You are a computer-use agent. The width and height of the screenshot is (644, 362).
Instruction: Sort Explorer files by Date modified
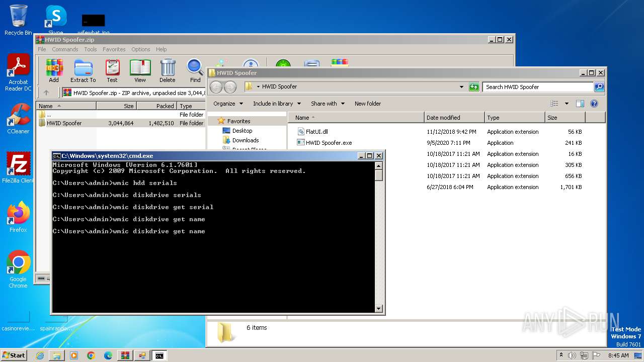tap(454, 118)
